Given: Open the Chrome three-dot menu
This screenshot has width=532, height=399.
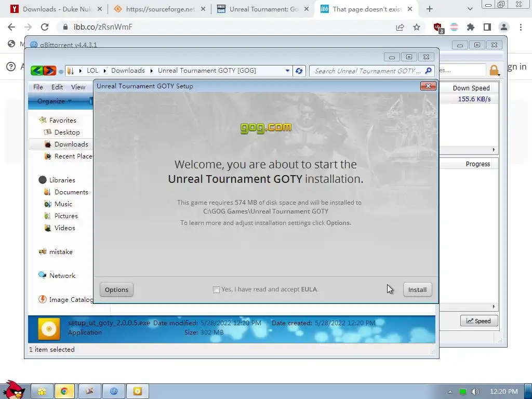Looking at the screenshot, I should (521, 27).
